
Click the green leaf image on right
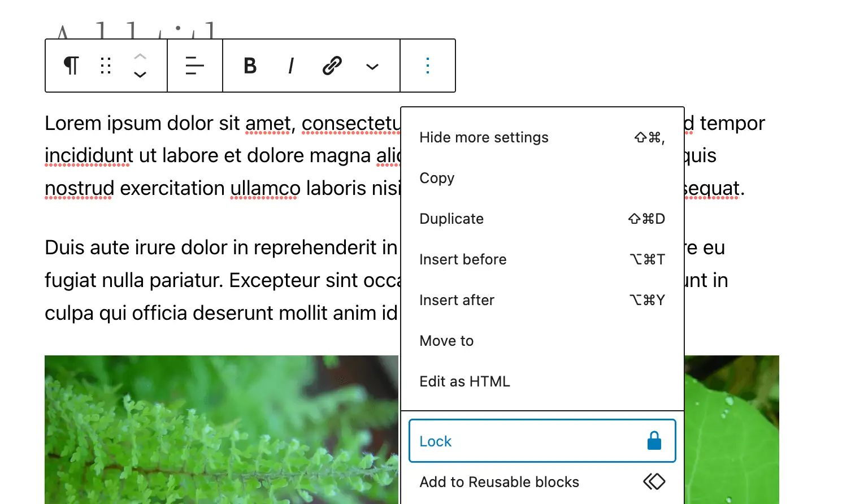tap(732, 429)
